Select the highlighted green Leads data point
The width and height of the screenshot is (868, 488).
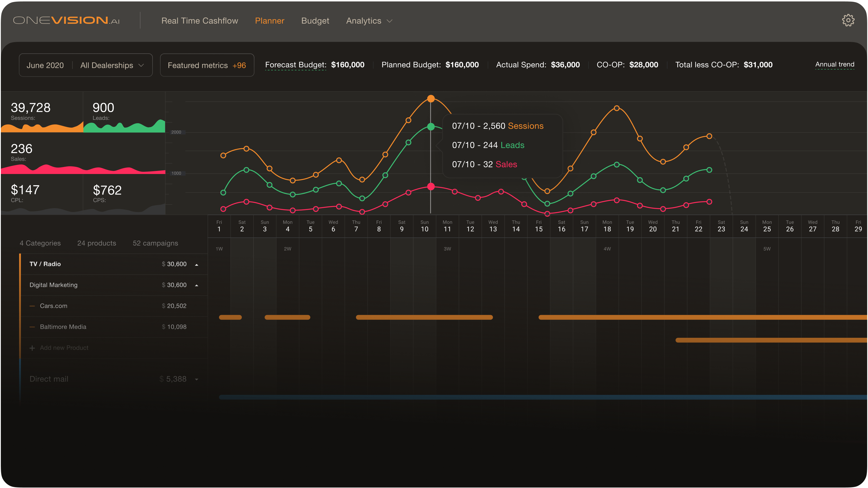tap(431, 127)
